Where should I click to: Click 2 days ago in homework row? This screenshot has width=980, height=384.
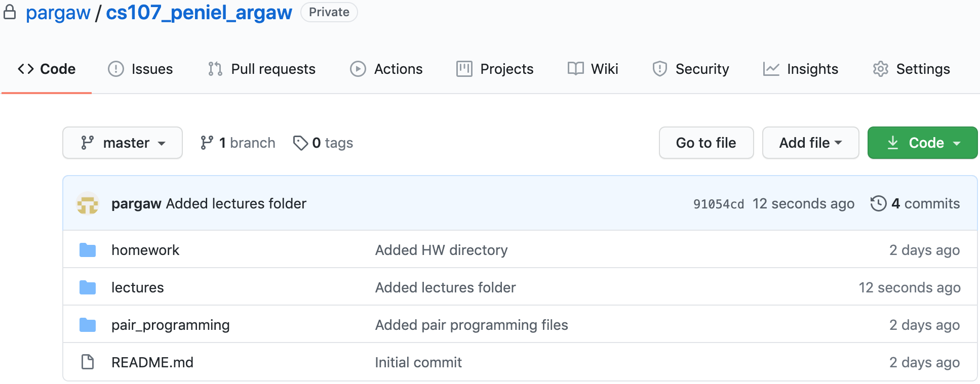(x=925, y=250)
